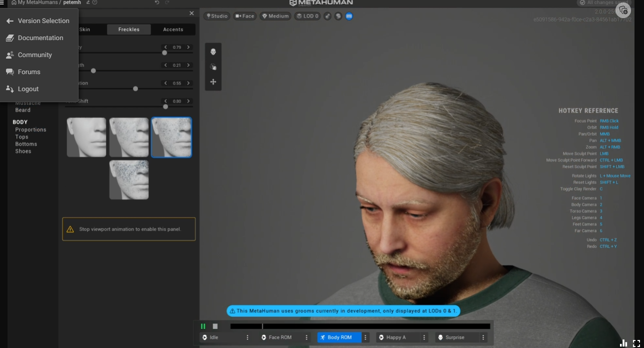The image size is (644, 348).
Task: Open options dots for Idle animation
Action: (x=247, y=337)
